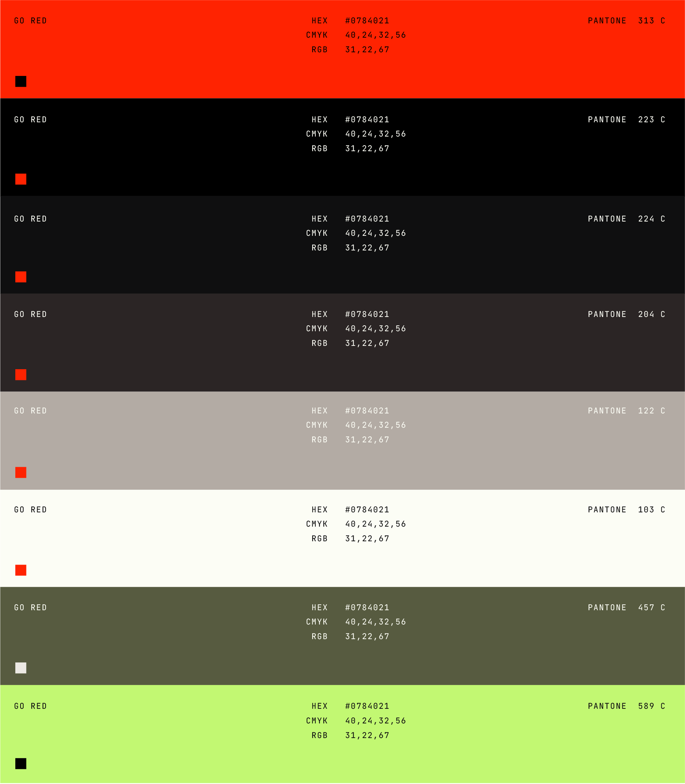This screenshot has height=784, width=685.
Task: Click CMYK value 40,24,32,56 in the Pantone 204 C band
Action: tap(375, 329)
